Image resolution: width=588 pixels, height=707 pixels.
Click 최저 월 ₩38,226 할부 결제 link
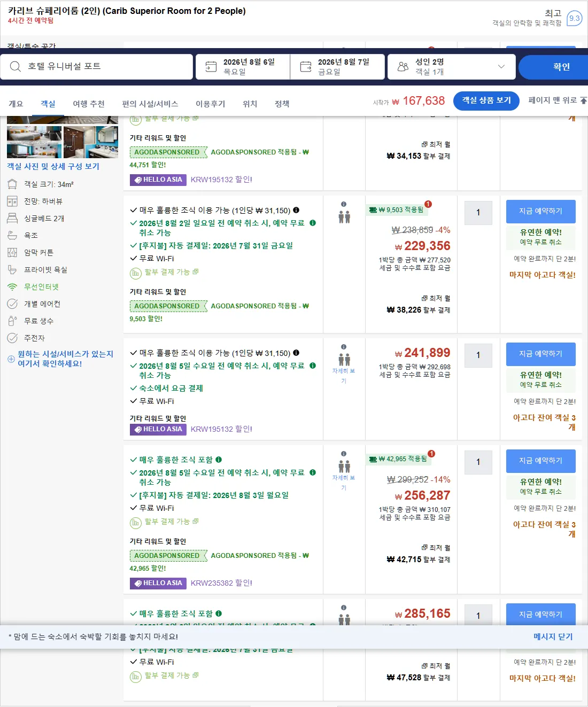coord(419,305)
